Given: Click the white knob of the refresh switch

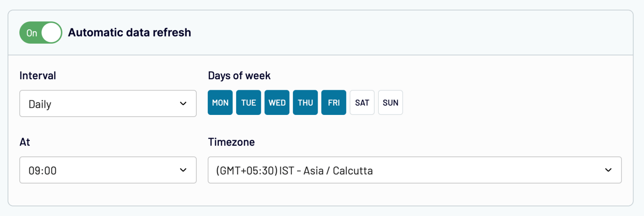Looking at the screenshot, I should point(52,33).
